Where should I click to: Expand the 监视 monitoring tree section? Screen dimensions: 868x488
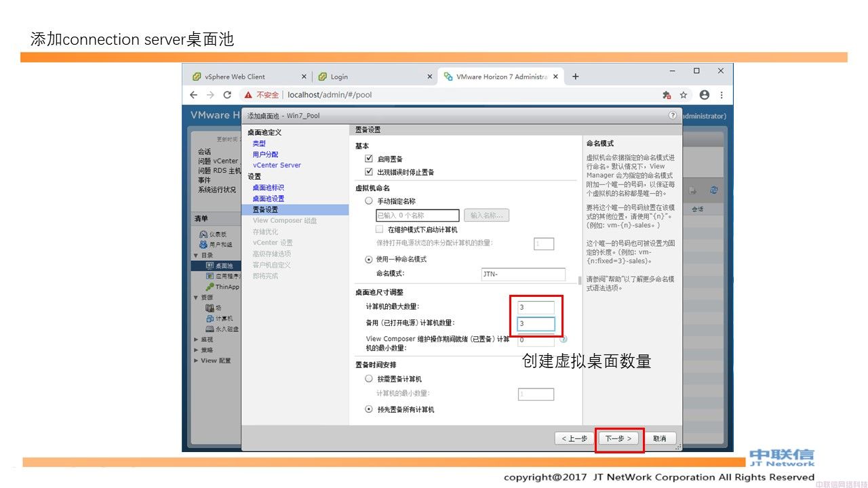197,340
